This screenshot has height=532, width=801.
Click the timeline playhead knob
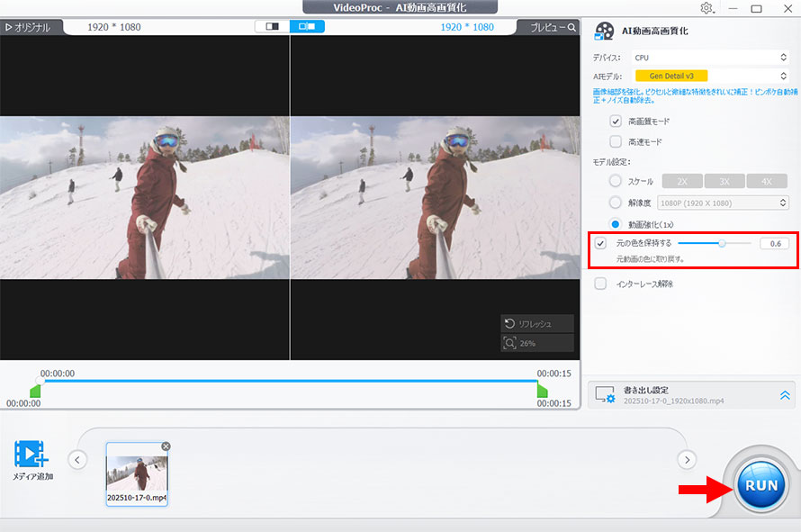click(40, 381)
